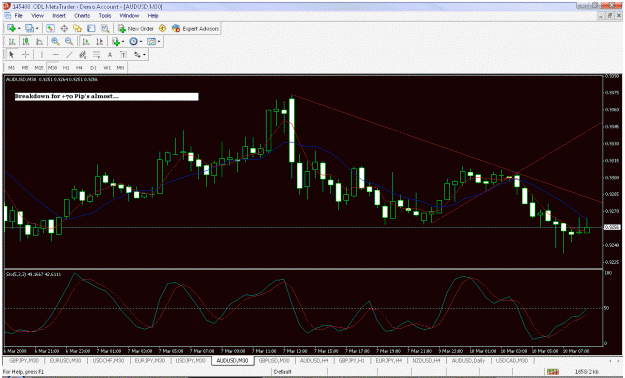Expand the Arrows dropdown arrow

tap(144, 54)
